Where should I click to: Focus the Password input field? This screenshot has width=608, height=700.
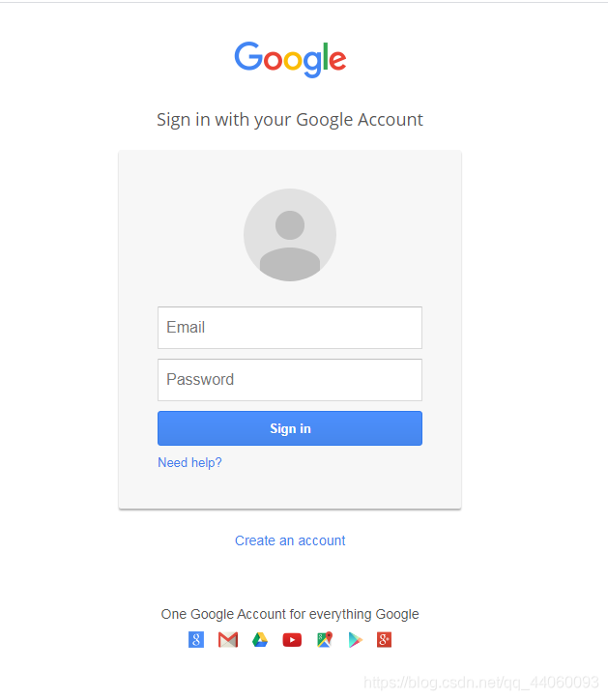point(290,380)
